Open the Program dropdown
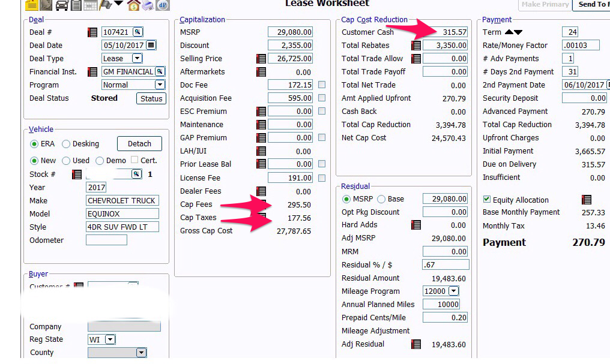The image size is (610, 364). [x=160, y=85]
